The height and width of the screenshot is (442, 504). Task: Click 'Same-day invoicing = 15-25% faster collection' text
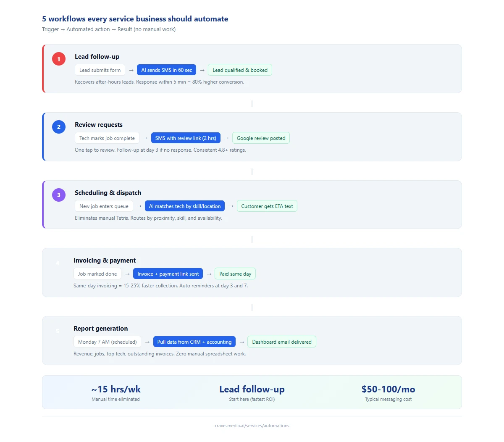[126, 286]
